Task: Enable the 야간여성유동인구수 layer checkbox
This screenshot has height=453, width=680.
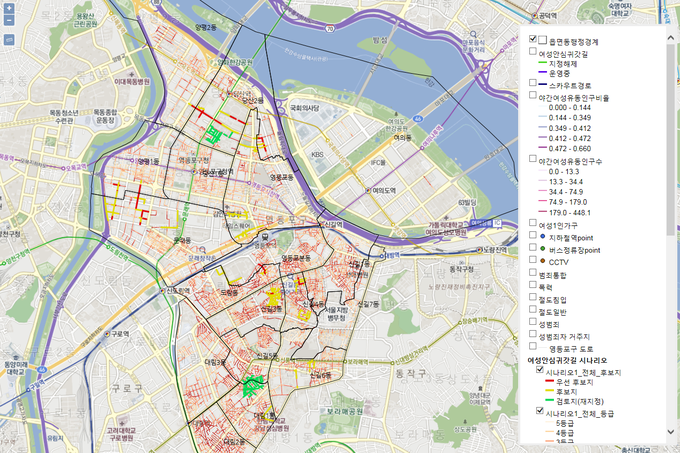Action: click(533, 159)
